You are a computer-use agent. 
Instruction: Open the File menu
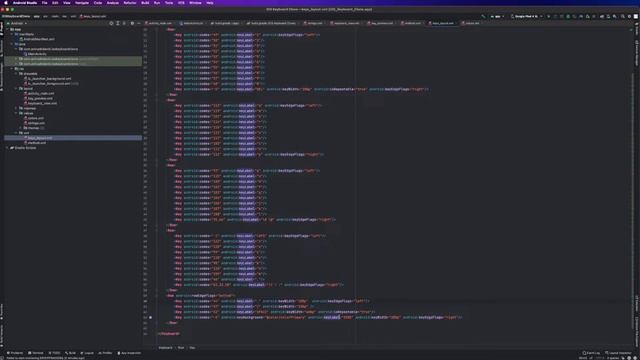tap(44, 3)
